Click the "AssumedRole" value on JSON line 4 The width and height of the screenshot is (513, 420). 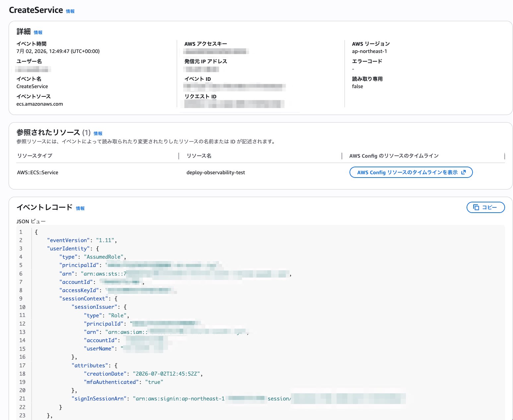103,257
